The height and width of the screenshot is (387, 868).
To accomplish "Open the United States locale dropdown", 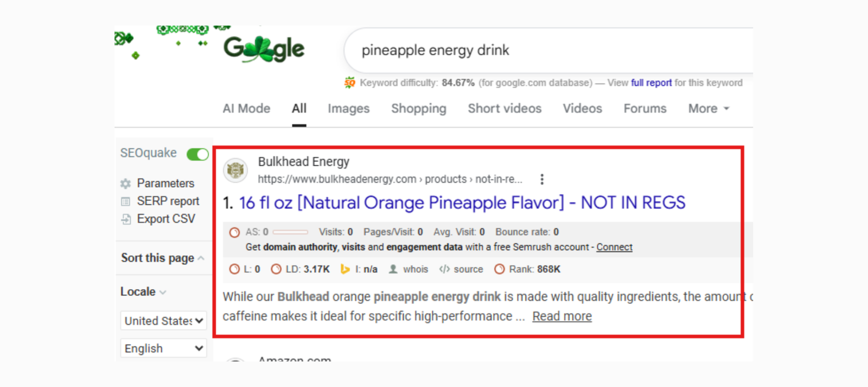I will point(163,321).
